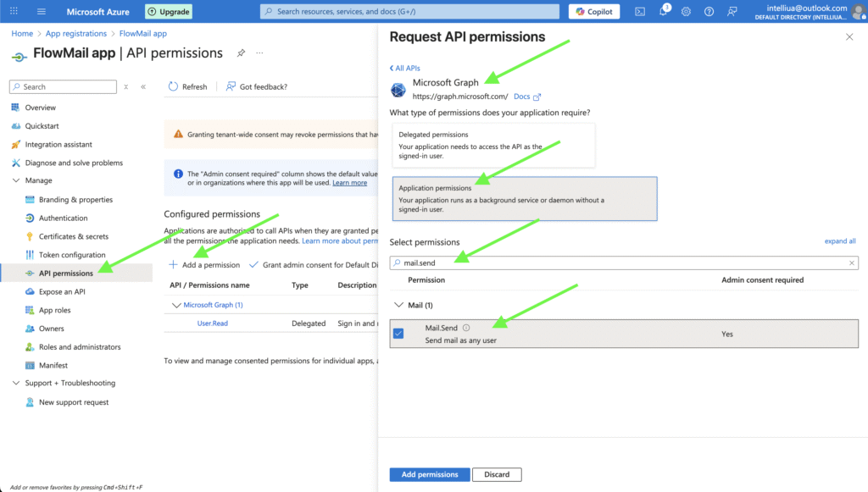Clear the mail.send search filter
Screen dimensions: 868x492
851,263
